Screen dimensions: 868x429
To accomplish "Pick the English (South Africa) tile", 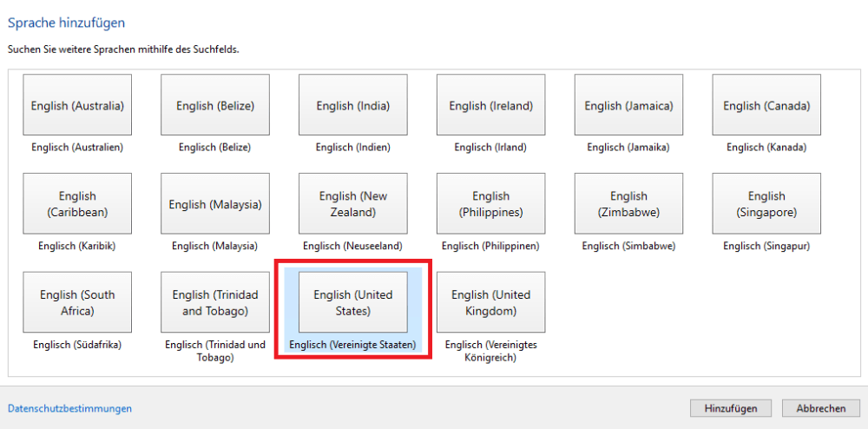I will [77, 302].
